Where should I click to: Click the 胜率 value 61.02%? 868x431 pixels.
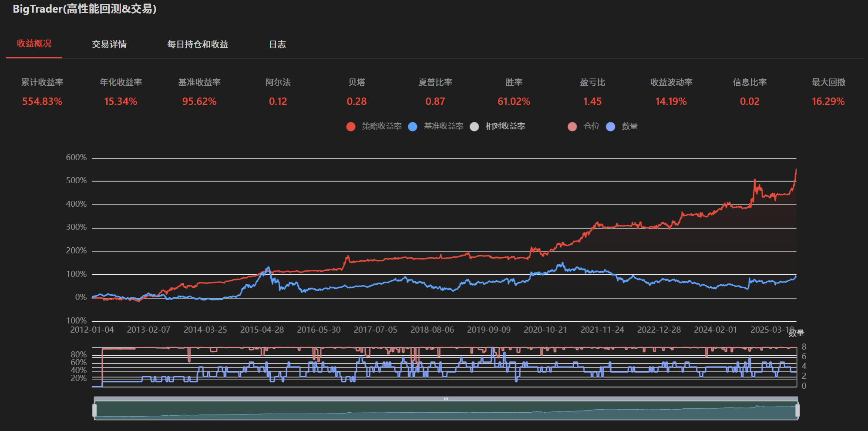pos(514,101)
